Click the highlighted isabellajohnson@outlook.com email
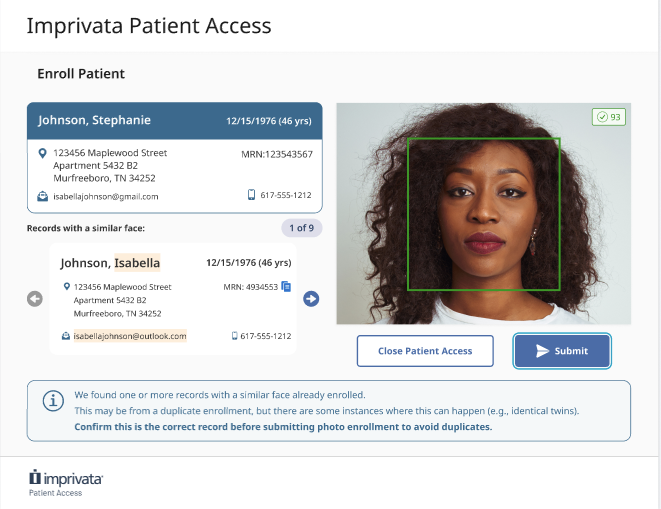The height and width of the screenshot is (509, 661). (130, 336)
